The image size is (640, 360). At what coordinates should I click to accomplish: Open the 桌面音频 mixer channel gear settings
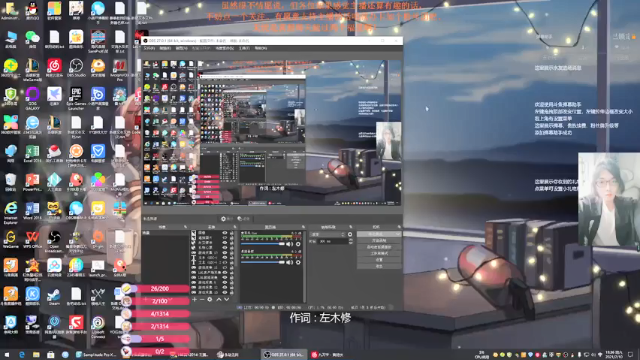tap(298, 262)
